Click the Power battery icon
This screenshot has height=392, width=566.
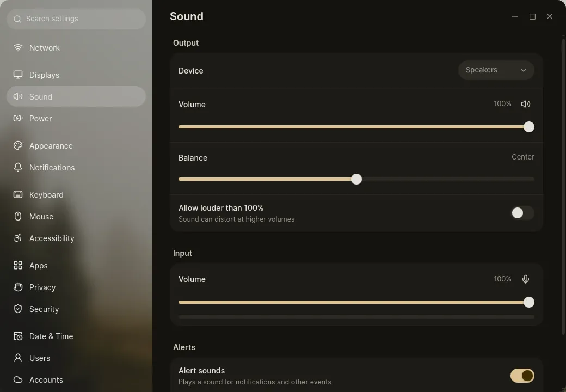pos(17,118)
